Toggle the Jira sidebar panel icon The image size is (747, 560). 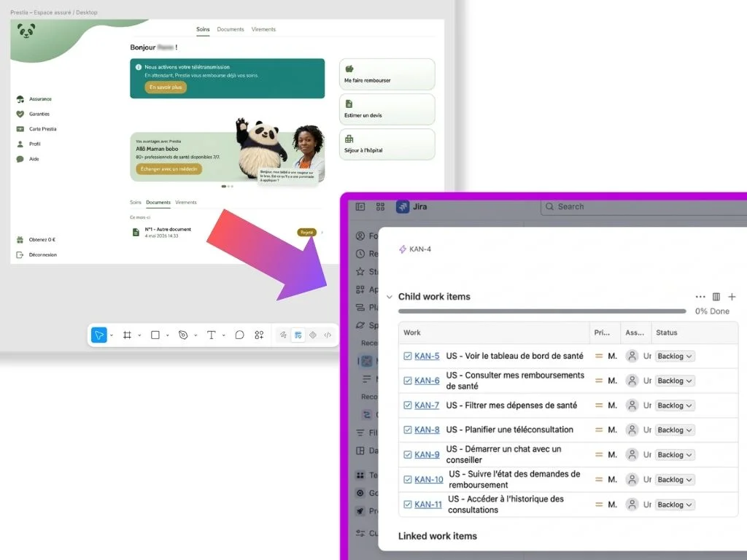coord(360,206)
